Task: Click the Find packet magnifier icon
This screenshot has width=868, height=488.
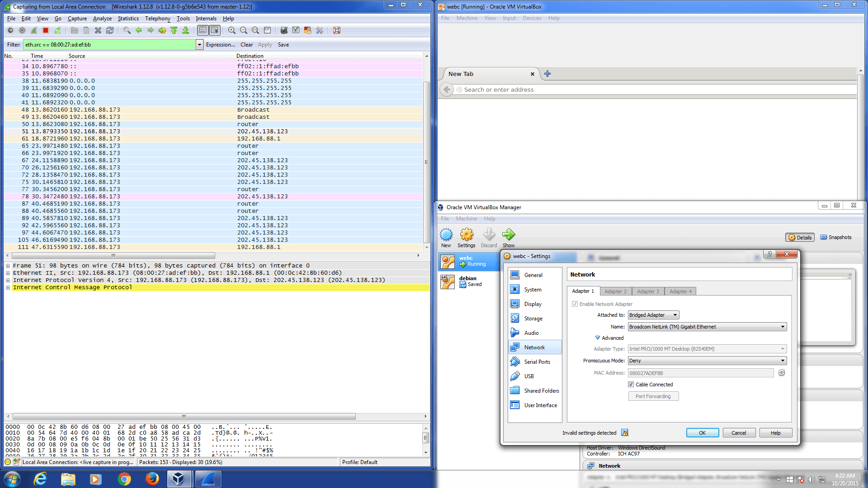Action: pyautogui.click(x=127, y=30)
